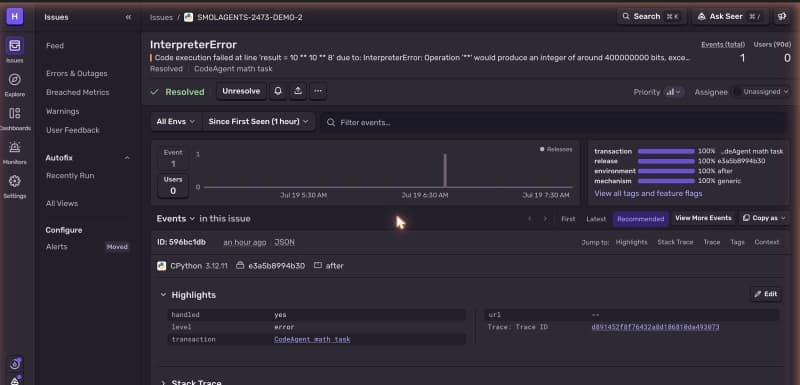
Task: Open the Trace ID link
Action: [655, 327]
